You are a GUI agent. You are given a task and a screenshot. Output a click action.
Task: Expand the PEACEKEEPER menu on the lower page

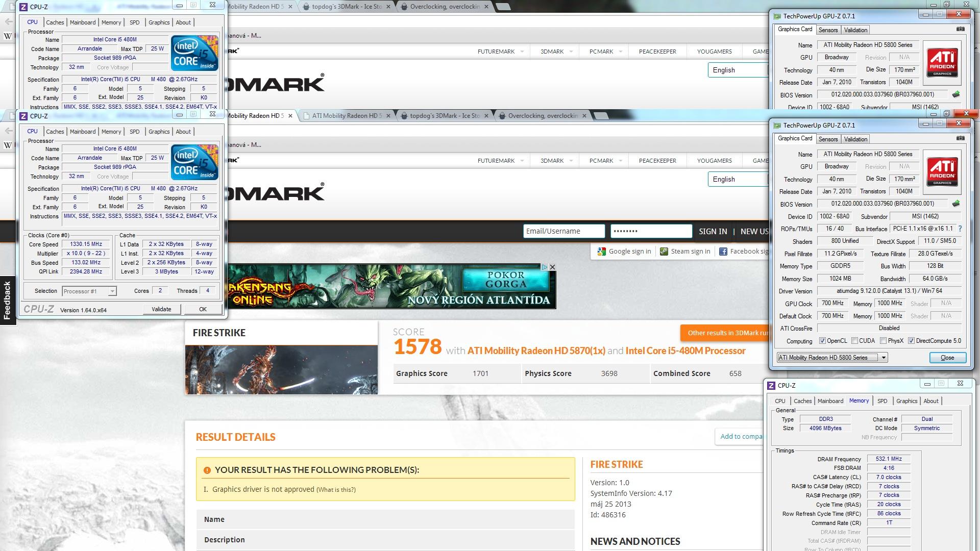(657, 161)
